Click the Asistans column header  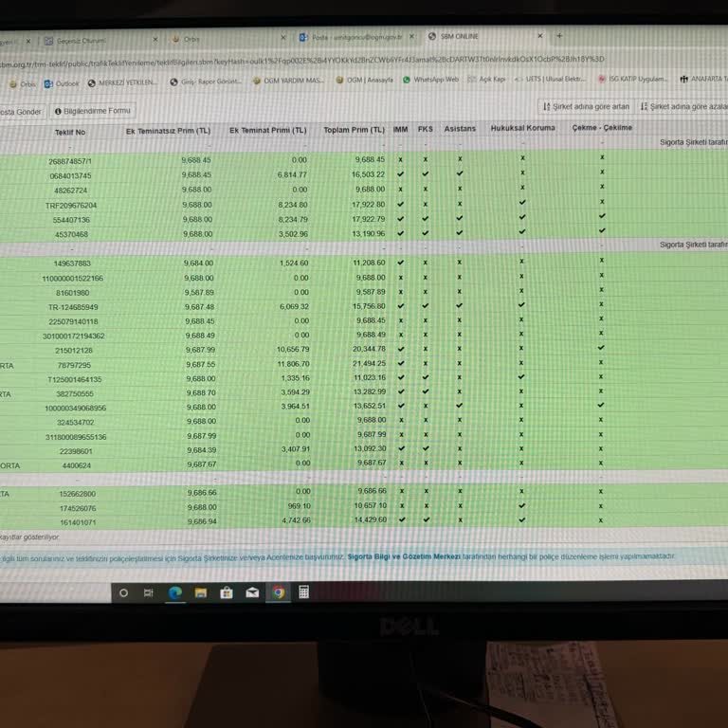[x=460, y=129]
